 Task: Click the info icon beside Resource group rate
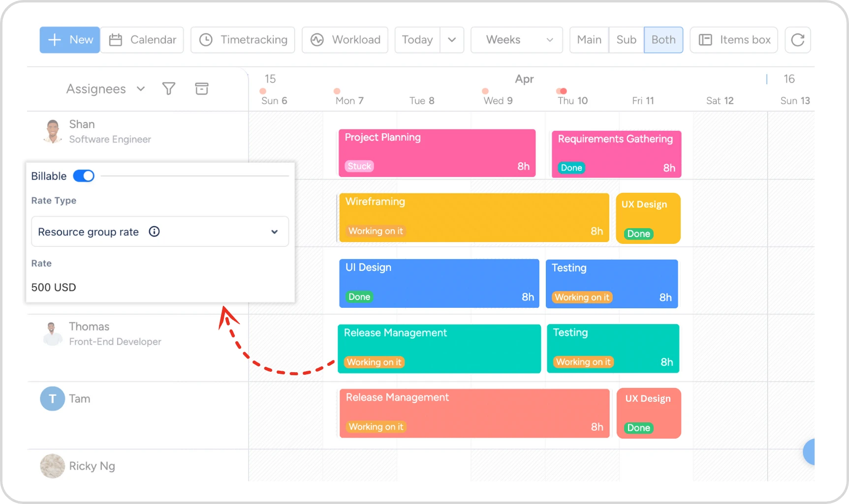pos(155,231)
